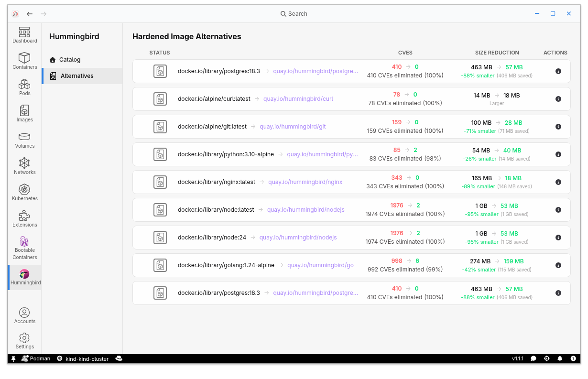Open the notifications bell
The width and height of the screenshot is (588, 379).
click(560, 358)
